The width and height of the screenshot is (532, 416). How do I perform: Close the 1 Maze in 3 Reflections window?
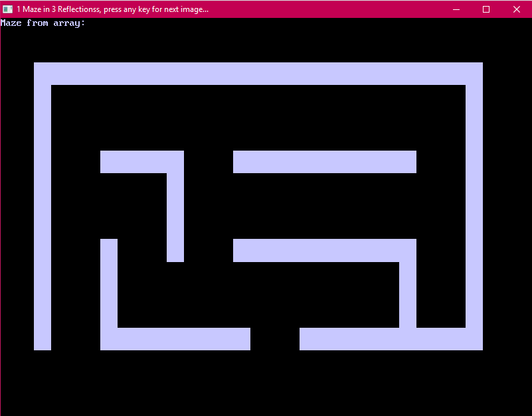coord(517,9)
